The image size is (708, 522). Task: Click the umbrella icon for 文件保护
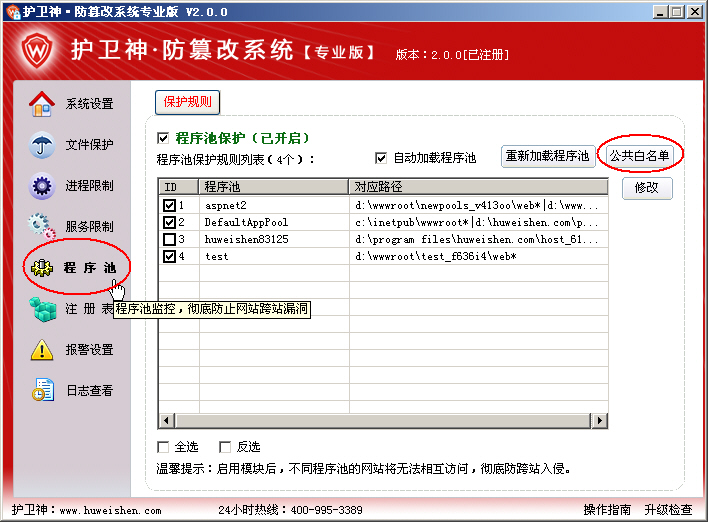[x=42, y=145]
